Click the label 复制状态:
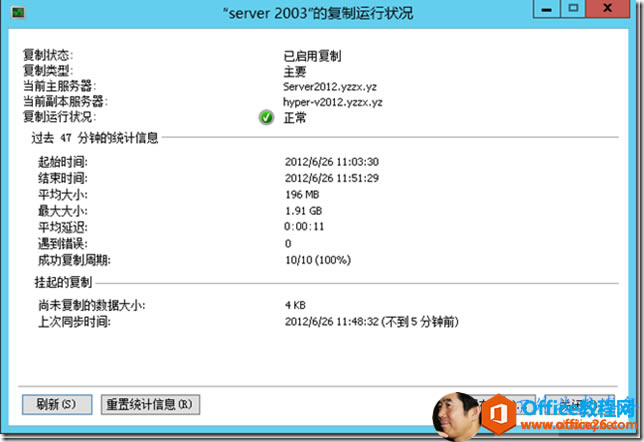644x442 pixels. 48,55
